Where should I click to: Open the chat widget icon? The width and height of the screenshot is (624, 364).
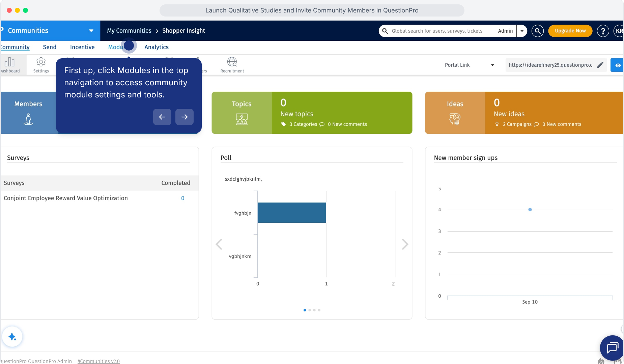612,347
